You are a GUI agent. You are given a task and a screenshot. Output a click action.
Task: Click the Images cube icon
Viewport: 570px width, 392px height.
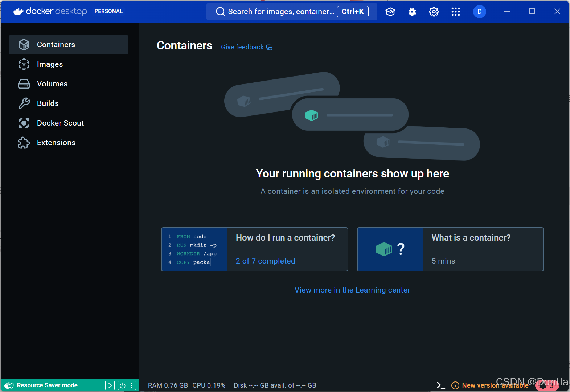(x=24, y=64)
